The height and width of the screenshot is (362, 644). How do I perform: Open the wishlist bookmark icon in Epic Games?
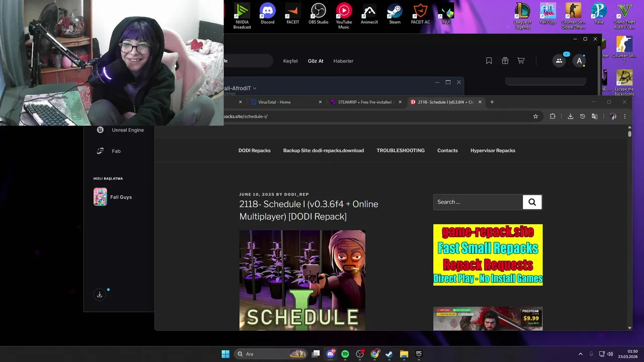(x=489, y=61)
